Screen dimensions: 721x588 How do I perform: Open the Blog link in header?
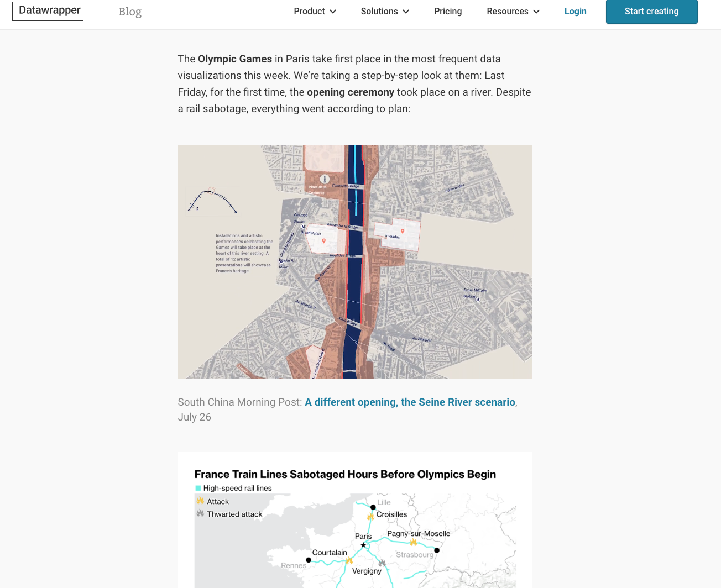coord(130,12)
